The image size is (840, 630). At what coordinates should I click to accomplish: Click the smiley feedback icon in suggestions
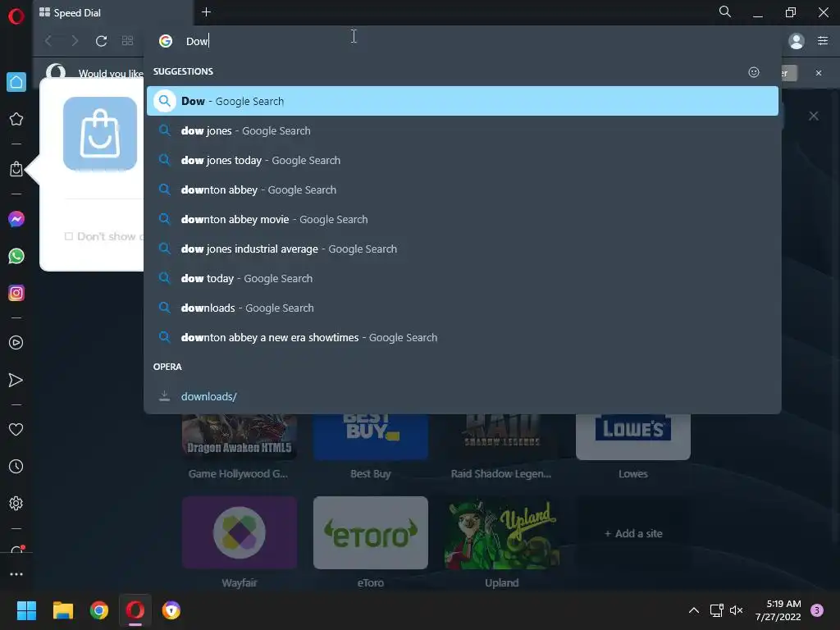coord(754,72)
